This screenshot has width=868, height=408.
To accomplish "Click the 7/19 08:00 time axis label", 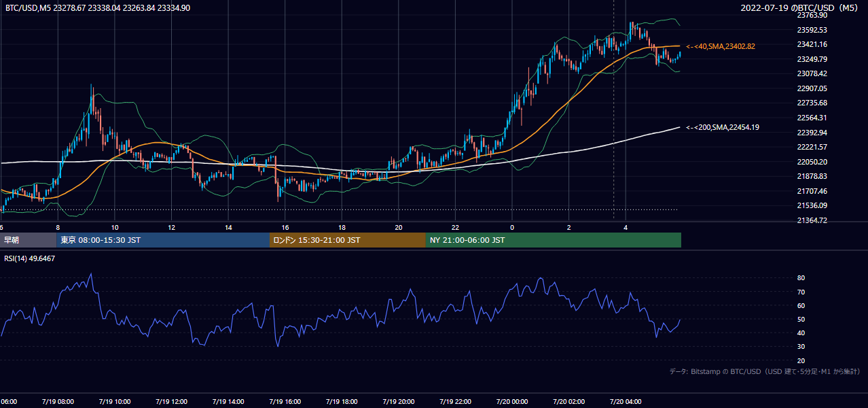I will [57, 402].
